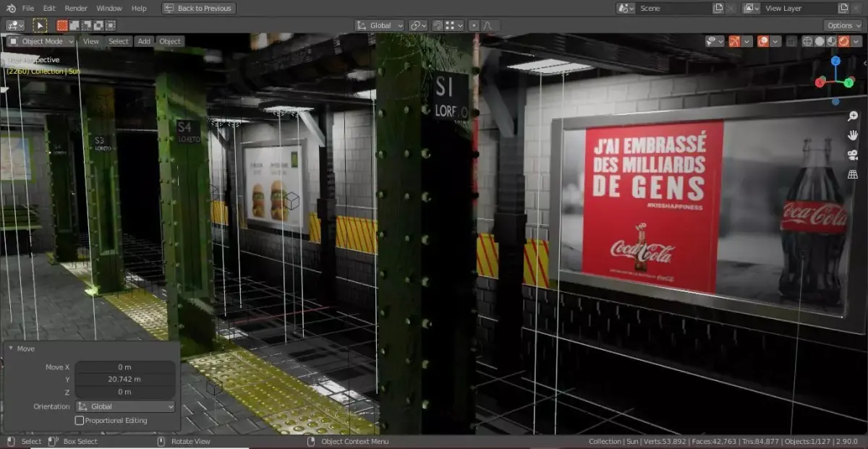
Task: Switch to rendered shading
Action: [843, 41]
